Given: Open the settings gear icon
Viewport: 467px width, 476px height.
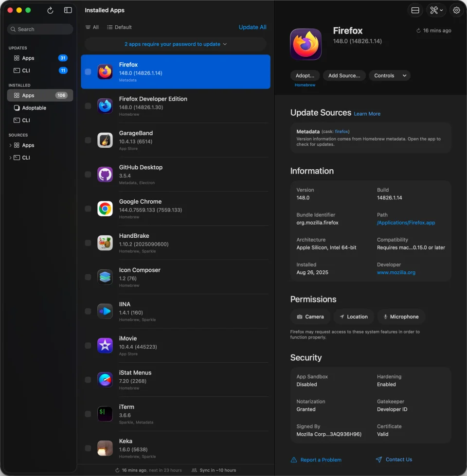Looking at the screenshot, I should [456, 10].
